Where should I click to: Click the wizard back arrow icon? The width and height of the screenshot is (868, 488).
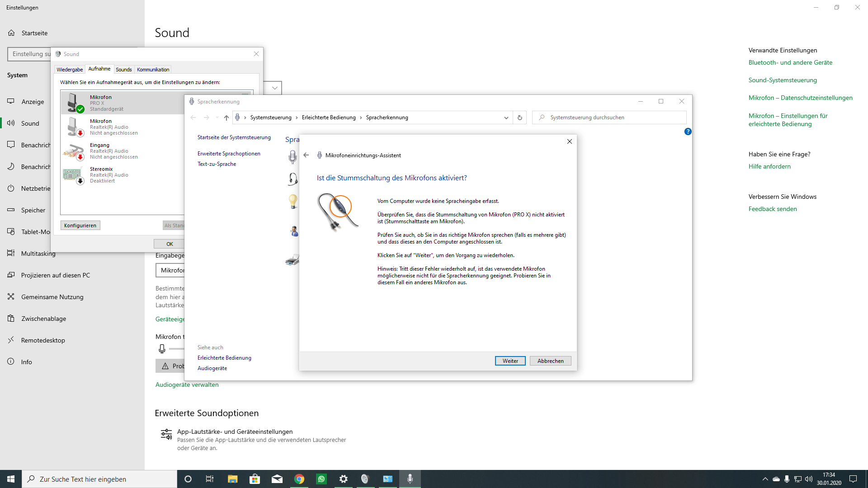click(306, 155)
